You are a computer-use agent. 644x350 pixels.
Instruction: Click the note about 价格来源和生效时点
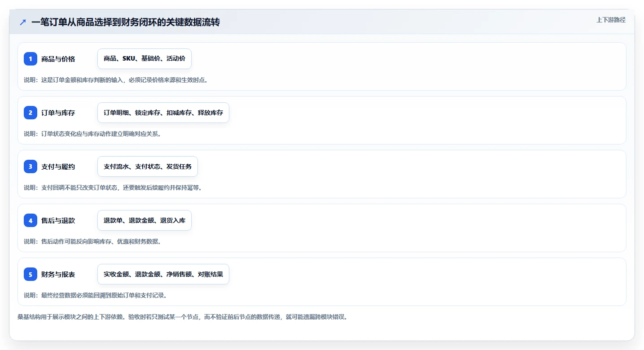[115, 80]
